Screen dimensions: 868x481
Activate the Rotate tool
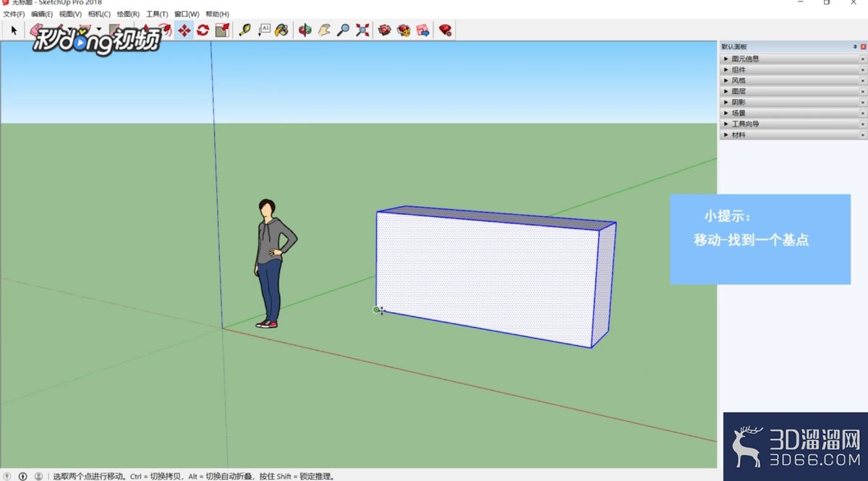203,30
